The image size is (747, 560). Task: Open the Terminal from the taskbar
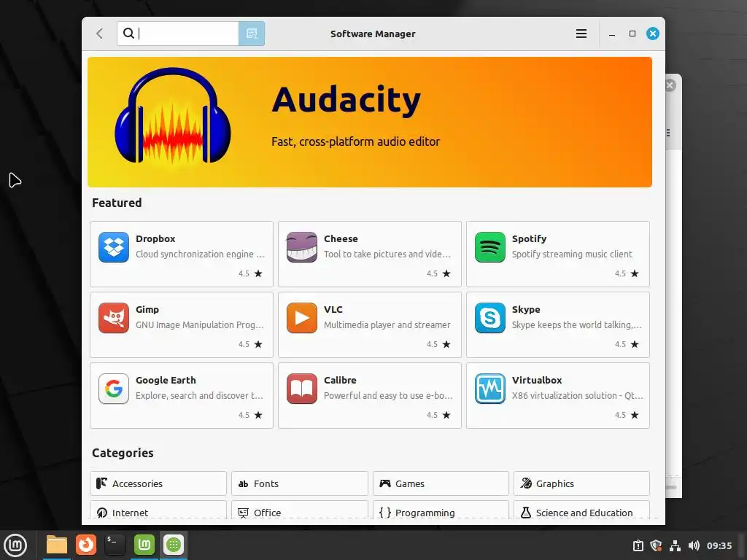tap(115, 545)
